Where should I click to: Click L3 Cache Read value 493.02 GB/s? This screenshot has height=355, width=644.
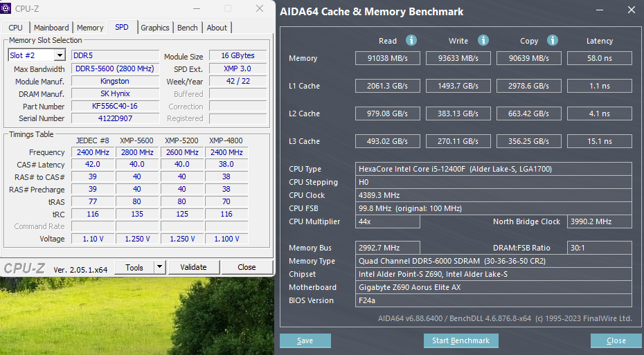point(388,141)
